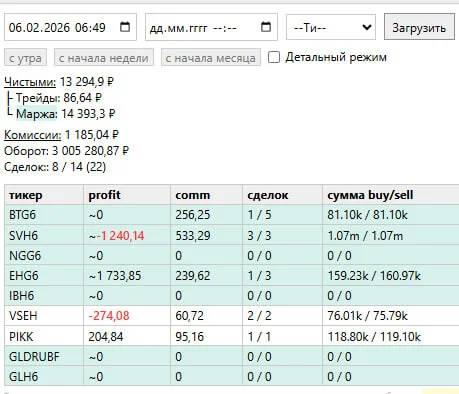
Task: Click the Комиссии underlined label
Action: coord(33,135)
